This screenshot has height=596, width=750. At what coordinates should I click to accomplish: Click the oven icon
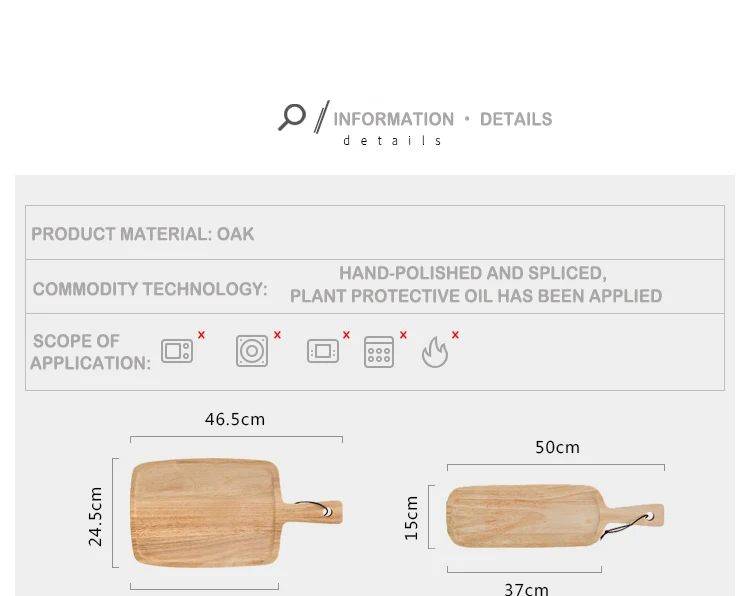pyautogui.click(x=323, y=351)
